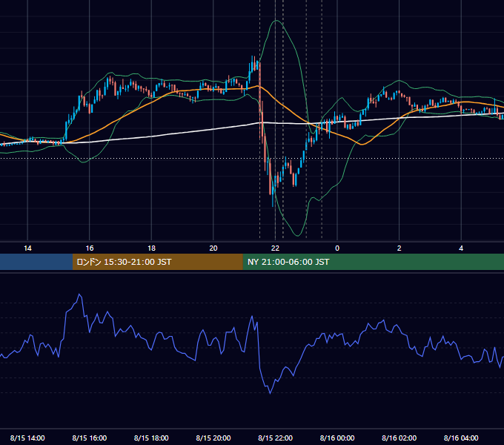This screenshot has height=445, width=504.
Task: Click the 4 hour label on upper axis
Action: pyautogui.click(x=461, y=248)
